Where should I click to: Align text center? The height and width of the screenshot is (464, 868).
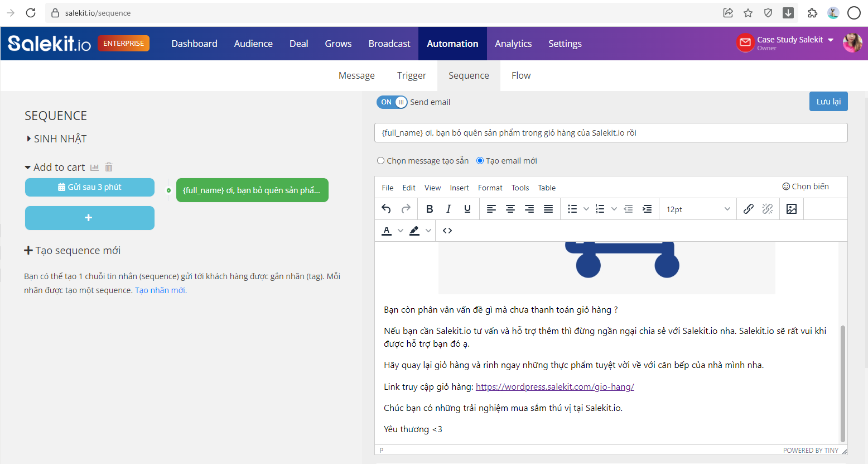click(x=510, y=209)
